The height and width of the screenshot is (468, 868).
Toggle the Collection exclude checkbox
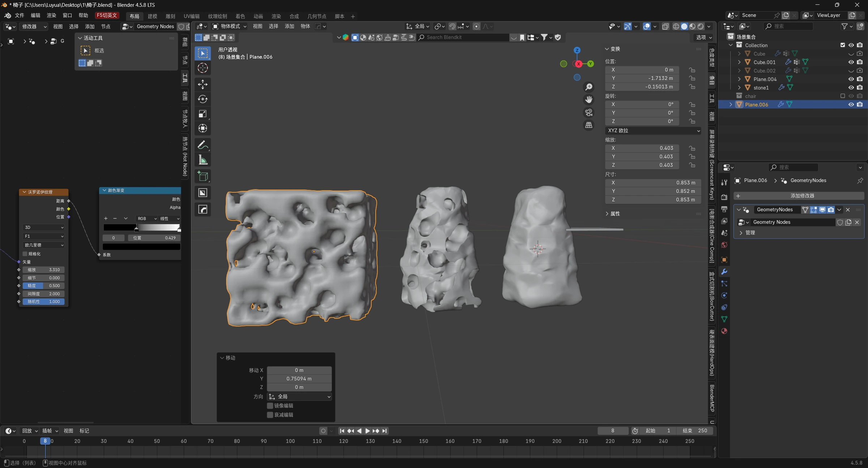[x=843, y=45]
